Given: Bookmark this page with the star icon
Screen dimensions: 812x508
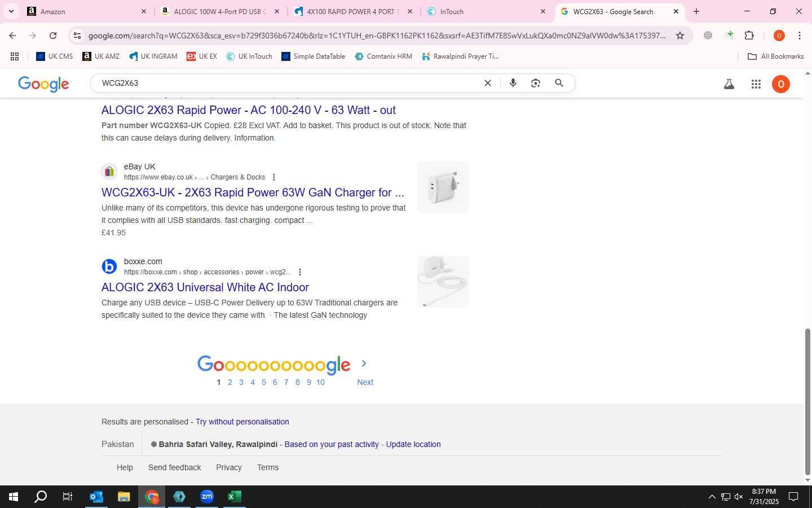Looking at the screenshot, I should tap(680, 36).
